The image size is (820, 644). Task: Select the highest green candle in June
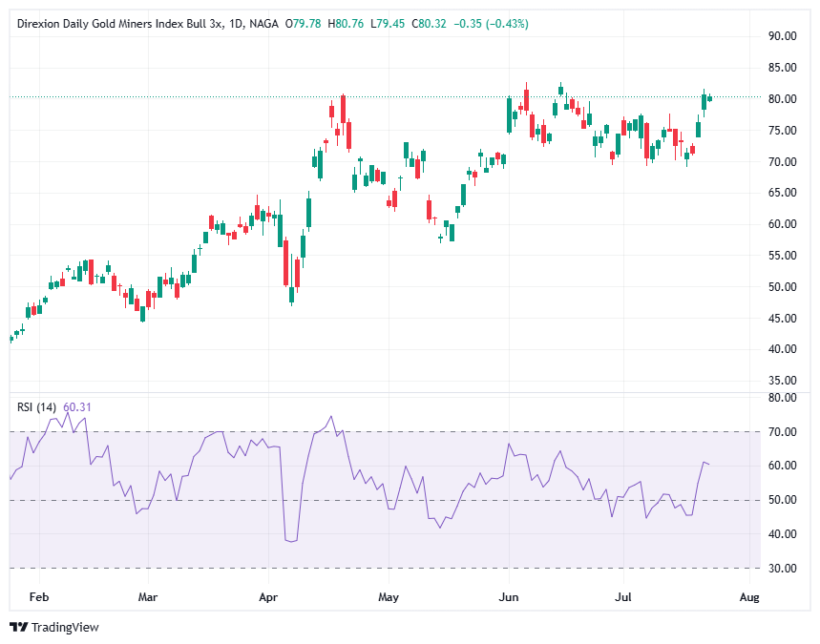(560, 91)
